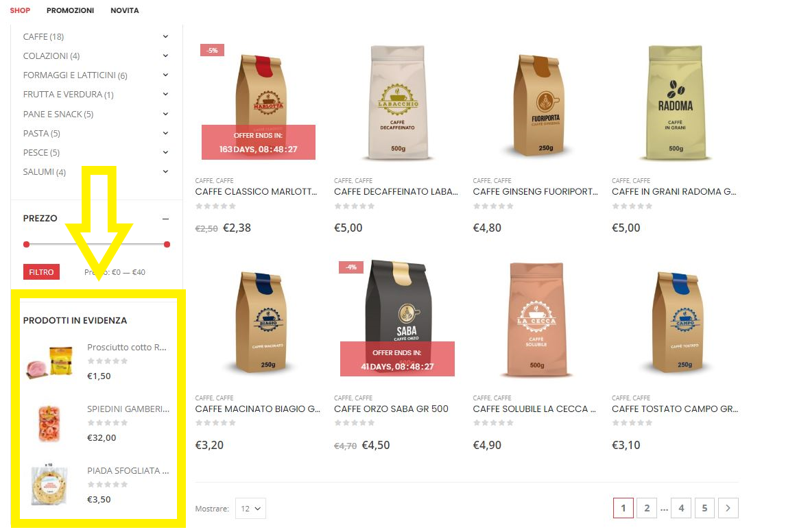Select the left price slider handle
The width and height of the screenshot is (797, 532).
pos(27,245)
